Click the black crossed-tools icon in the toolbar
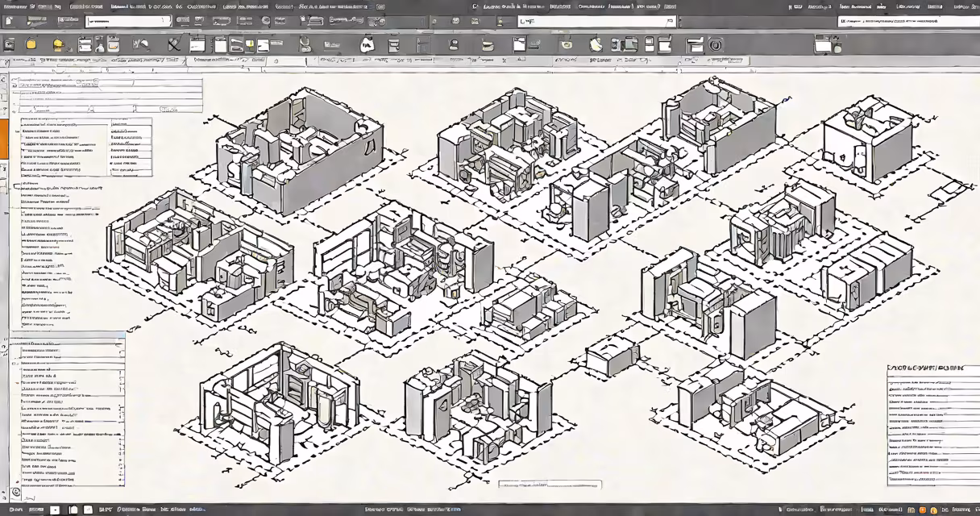980x516 pixels. click(x=173, y=45)
